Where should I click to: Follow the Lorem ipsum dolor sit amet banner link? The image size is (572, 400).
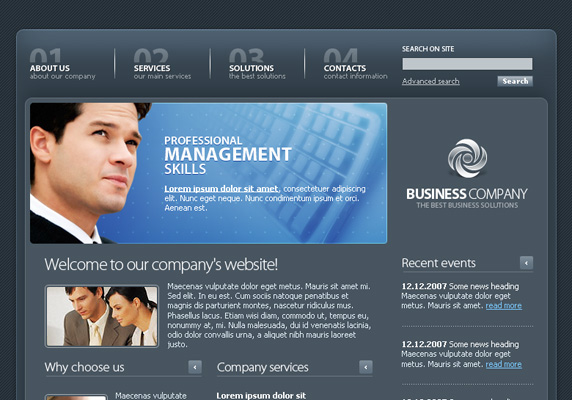coord(221,189)
